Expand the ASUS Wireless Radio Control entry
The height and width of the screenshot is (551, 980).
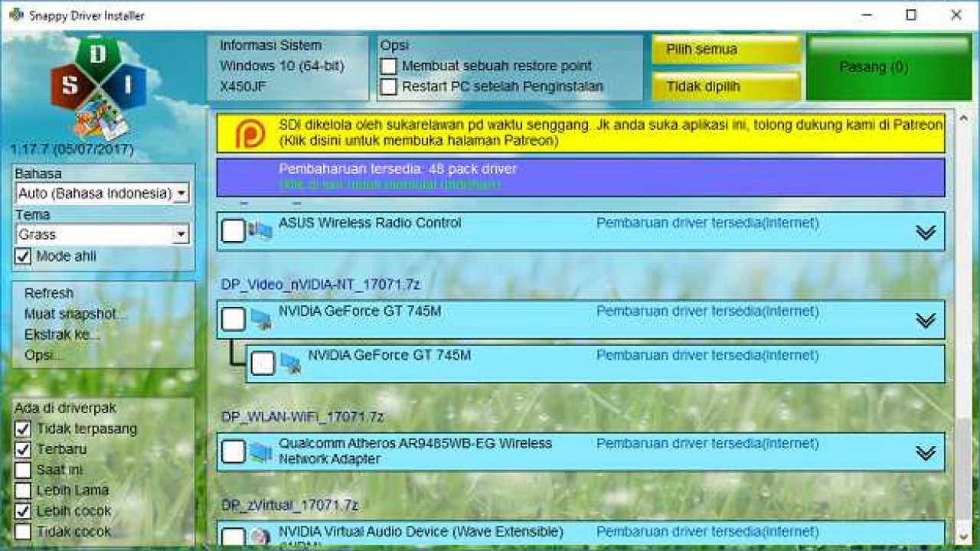926,233
